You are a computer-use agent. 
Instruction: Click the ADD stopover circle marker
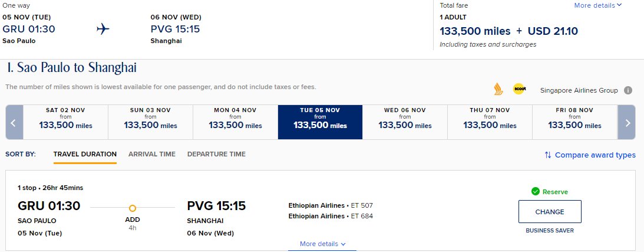(132, 208)
